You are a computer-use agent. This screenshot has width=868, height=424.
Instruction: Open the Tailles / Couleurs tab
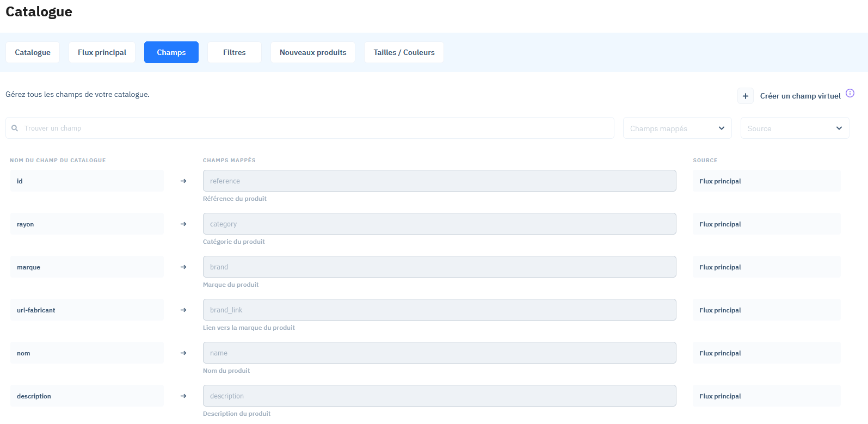click(x=404, y=52)
